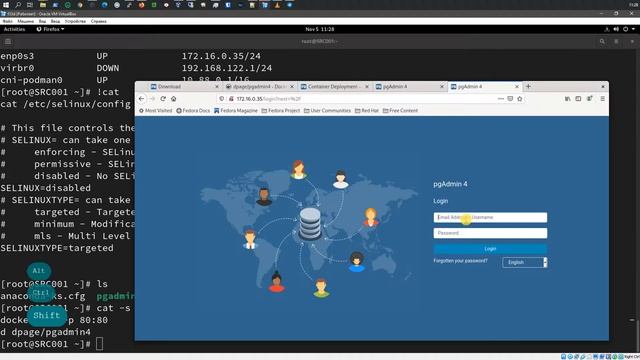Viewport: 640px width, 360px height.
Task: Open the English language dropdown
Action: (524, 262)
